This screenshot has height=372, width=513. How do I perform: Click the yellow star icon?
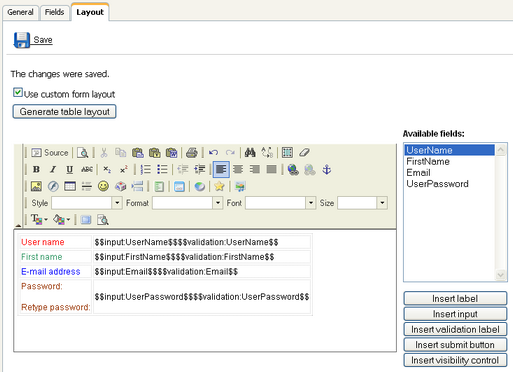pos(219,186)
